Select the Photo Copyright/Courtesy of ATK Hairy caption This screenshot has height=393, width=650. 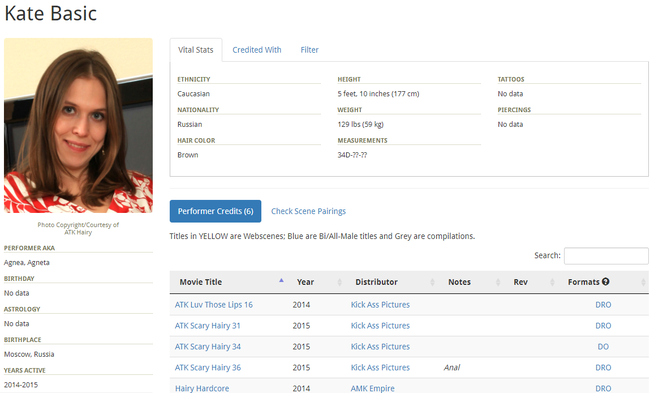(78, 228)
